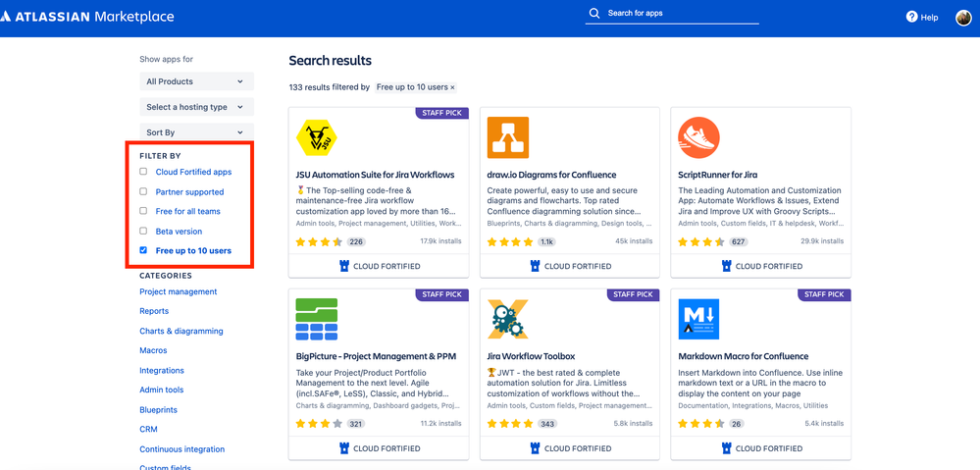Viewport: 980px width, 470px height.
Task: Click the Atlassian Marketplace logo
Action: pos(87,17)
